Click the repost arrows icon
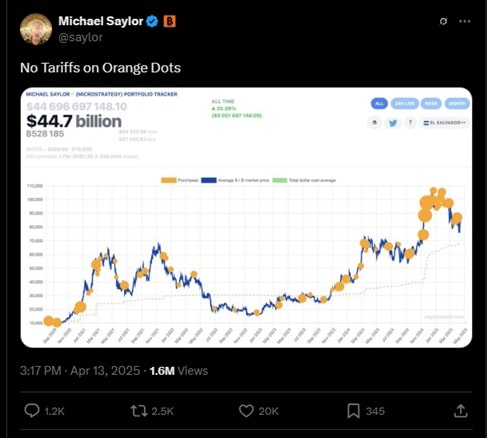487x438 pixels. pyautogui.click(x=139, y=411)
